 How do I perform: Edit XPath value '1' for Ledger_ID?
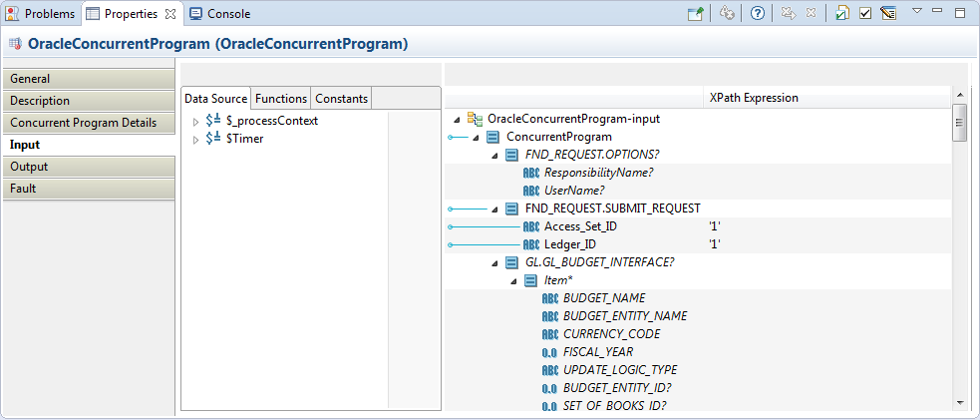click(x=716, y=244)
